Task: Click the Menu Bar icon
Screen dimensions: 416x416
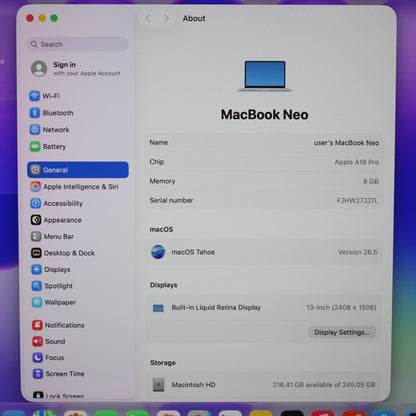Action: [x=36, y=236]
